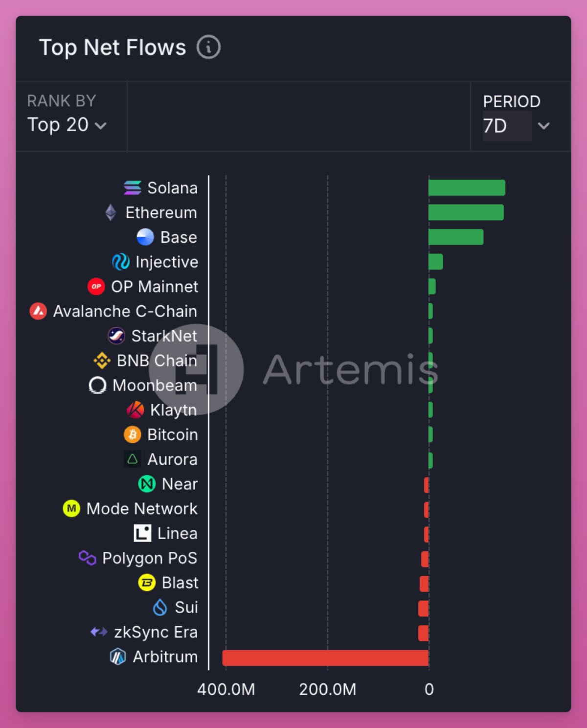Click the BNB Chain logo icon
Viewport: 587px width, 728px height.
tap(102, 361)
